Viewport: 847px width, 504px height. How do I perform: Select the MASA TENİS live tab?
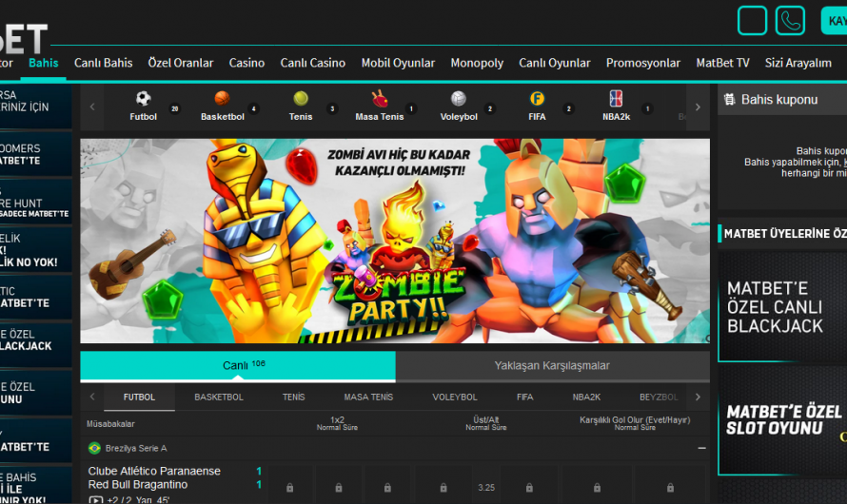tap(368, 397)
